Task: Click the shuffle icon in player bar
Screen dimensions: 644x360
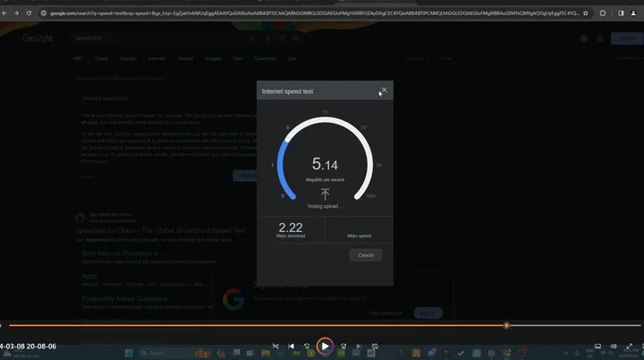Action: (275, 346)
